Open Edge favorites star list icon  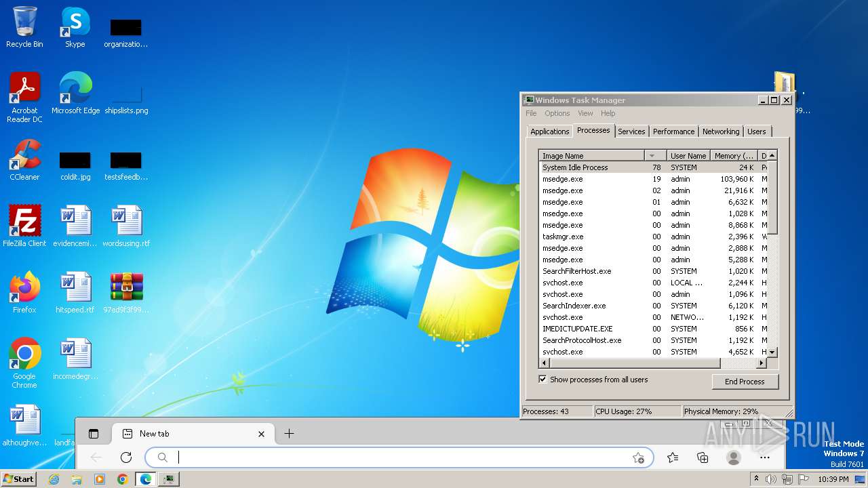click(673, 457)
